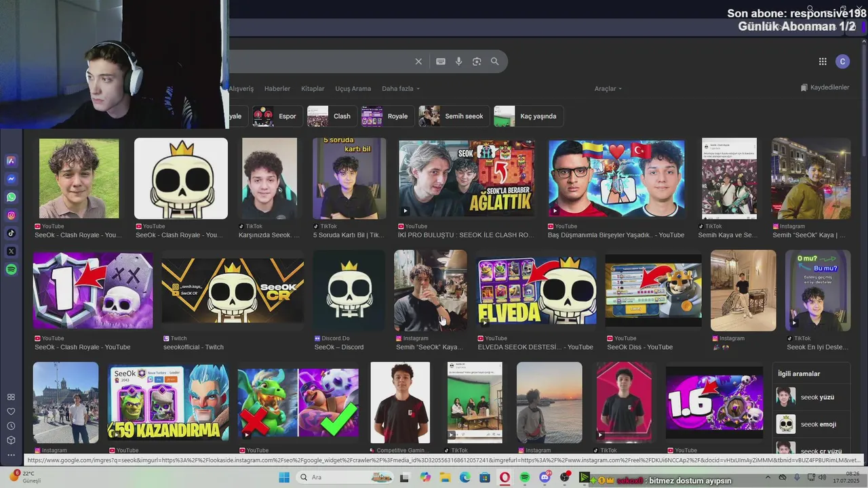868x488 pixels.
Task: Click "SeeOk - Clash Royale - YouTube" caption under trophy image
Action: (x=82, y=347)
